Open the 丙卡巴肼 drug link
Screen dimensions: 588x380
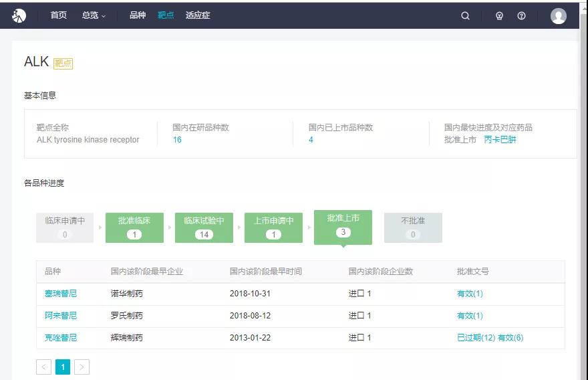[x=500, y=140]
